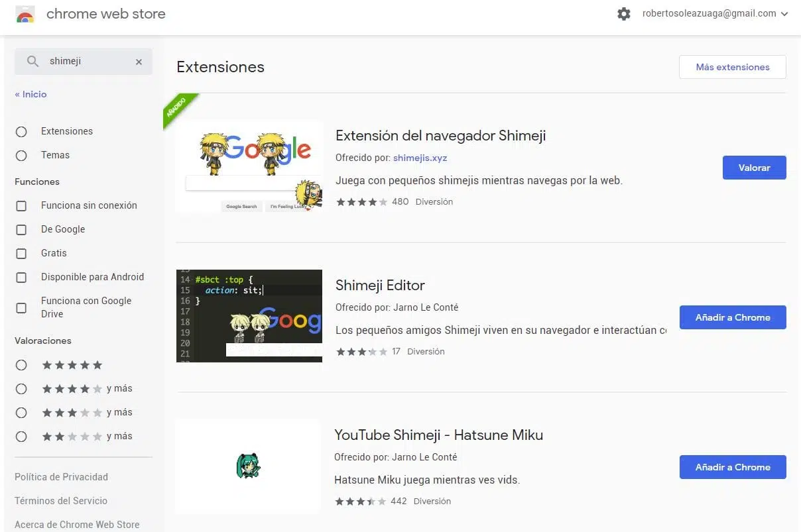Choose three stars y más rating

click(21, 412)
